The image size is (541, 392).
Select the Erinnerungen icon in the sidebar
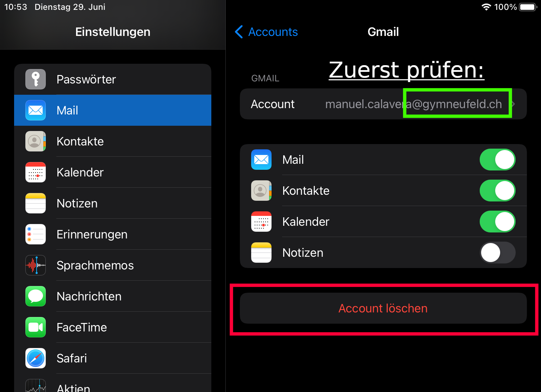coord(36,234)
